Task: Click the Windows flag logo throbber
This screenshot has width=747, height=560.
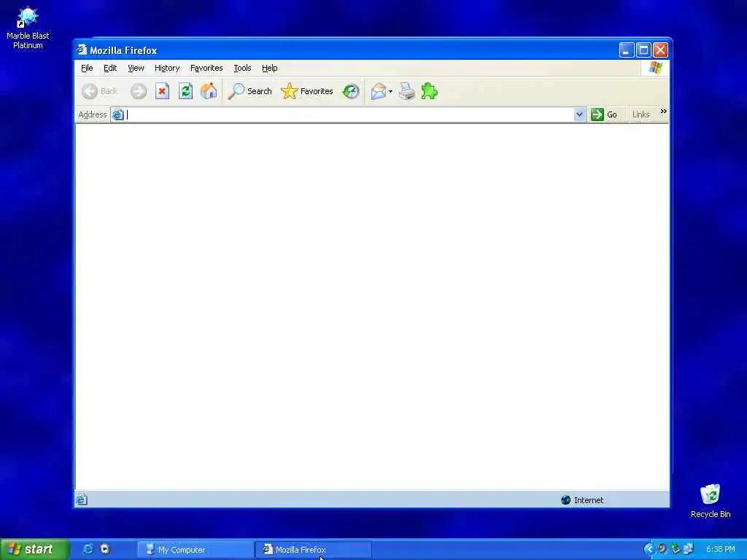Action: click(x=656, y=68)
